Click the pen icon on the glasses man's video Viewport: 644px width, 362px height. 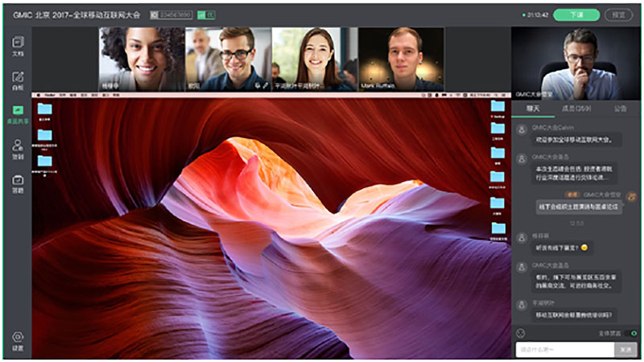266,86
